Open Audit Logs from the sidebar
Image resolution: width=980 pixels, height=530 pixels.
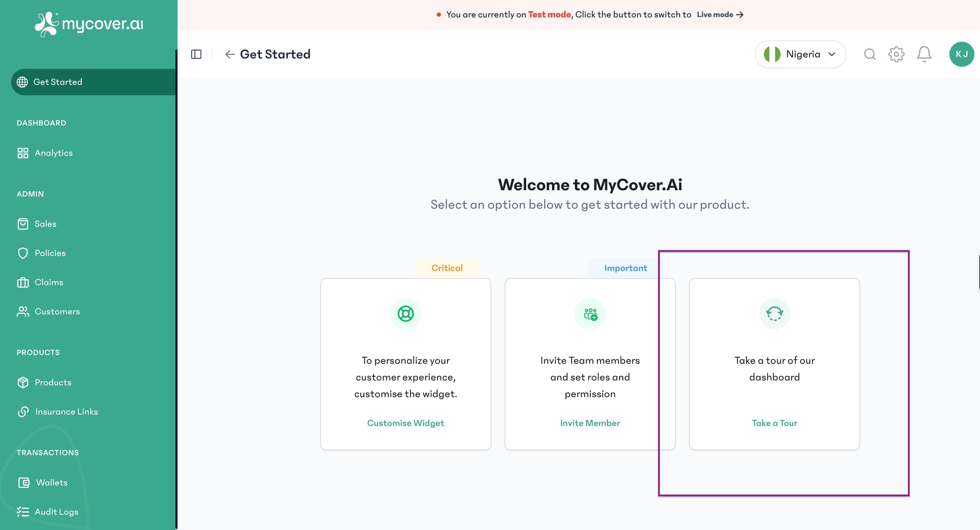click(24, 511)
